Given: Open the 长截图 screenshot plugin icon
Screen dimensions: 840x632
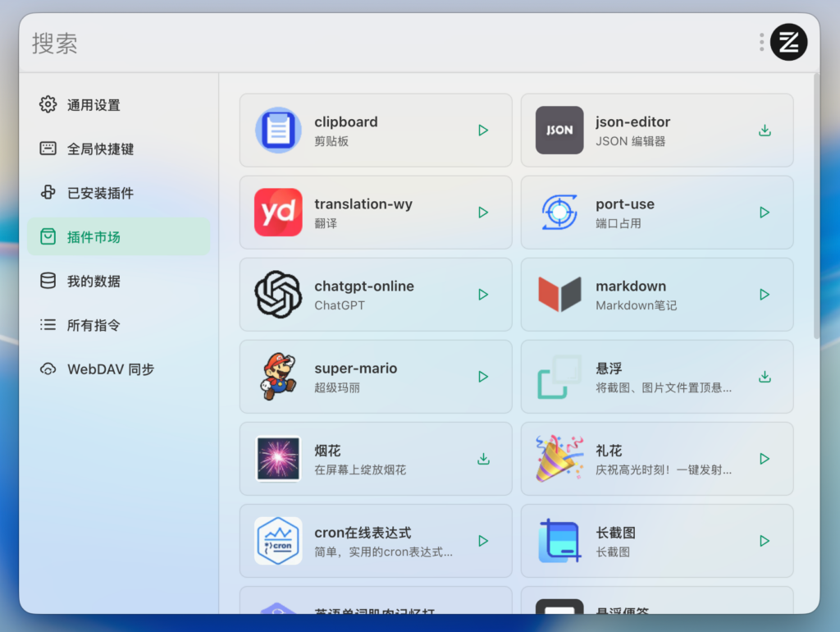Looking at the screenshot, I should point(559,541).
